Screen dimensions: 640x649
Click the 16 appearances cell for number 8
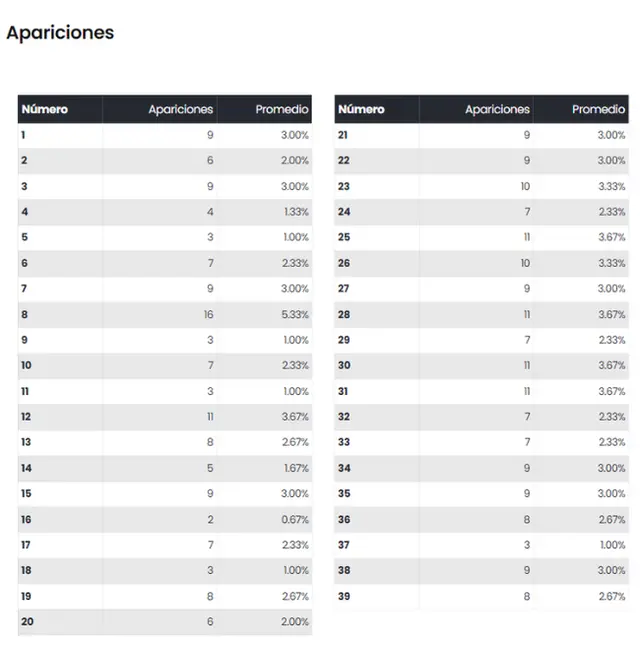[207, 314]
